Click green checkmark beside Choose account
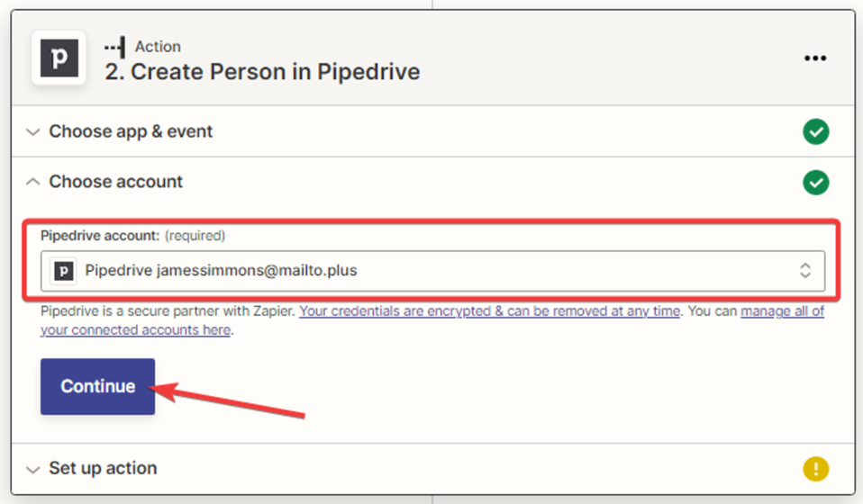The width and height of the screenshot is (863, 504). click(815, 183)
